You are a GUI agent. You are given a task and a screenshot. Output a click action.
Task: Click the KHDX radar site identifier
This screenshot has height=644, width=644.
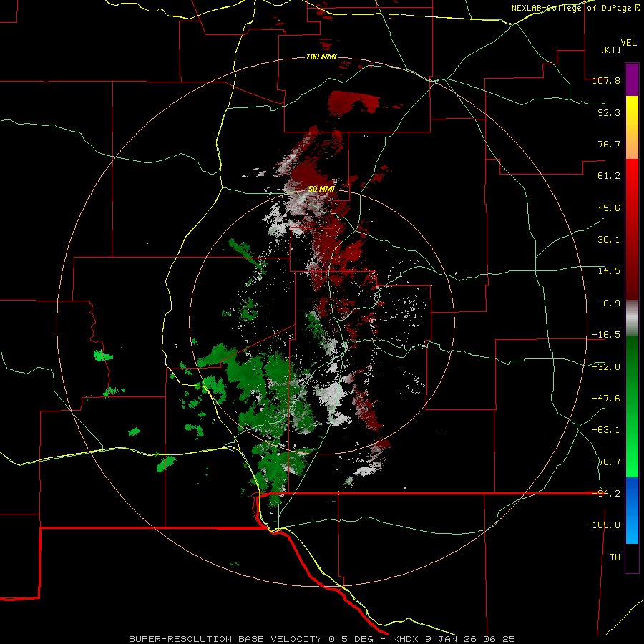point(406,639)
